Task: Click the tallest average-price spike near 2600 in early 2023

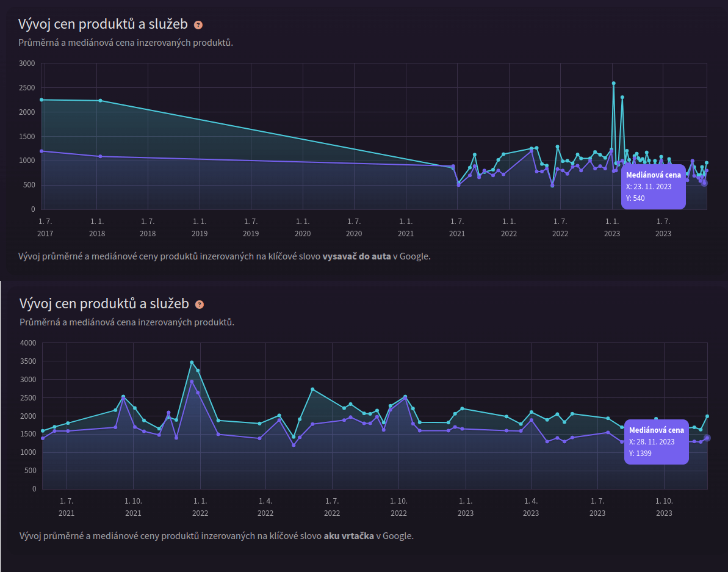Action: 613,83
